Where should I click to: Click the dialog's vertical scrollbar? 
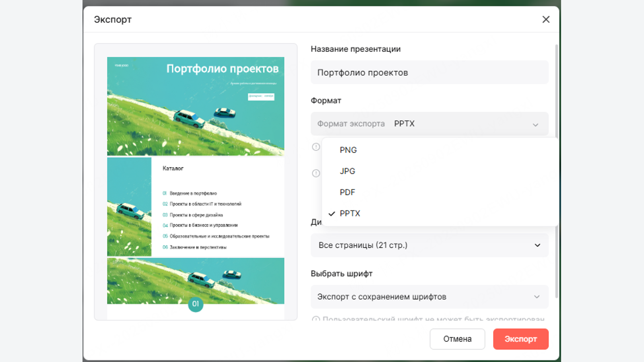[557, 171]
